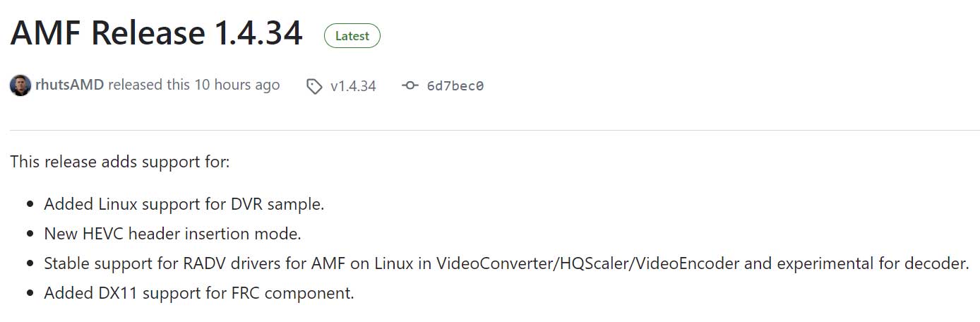
Task: Open the rhutsAMD user profile link
Action: point(69,85)
